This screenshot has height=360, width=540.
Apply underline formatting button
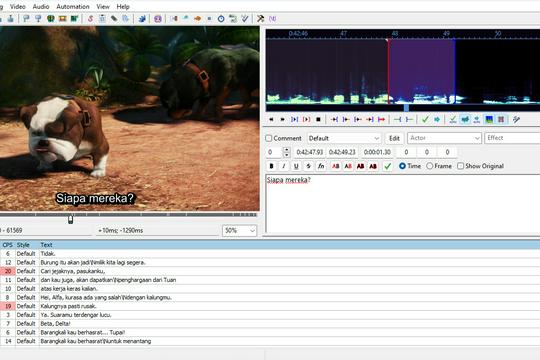pos(296,166)
